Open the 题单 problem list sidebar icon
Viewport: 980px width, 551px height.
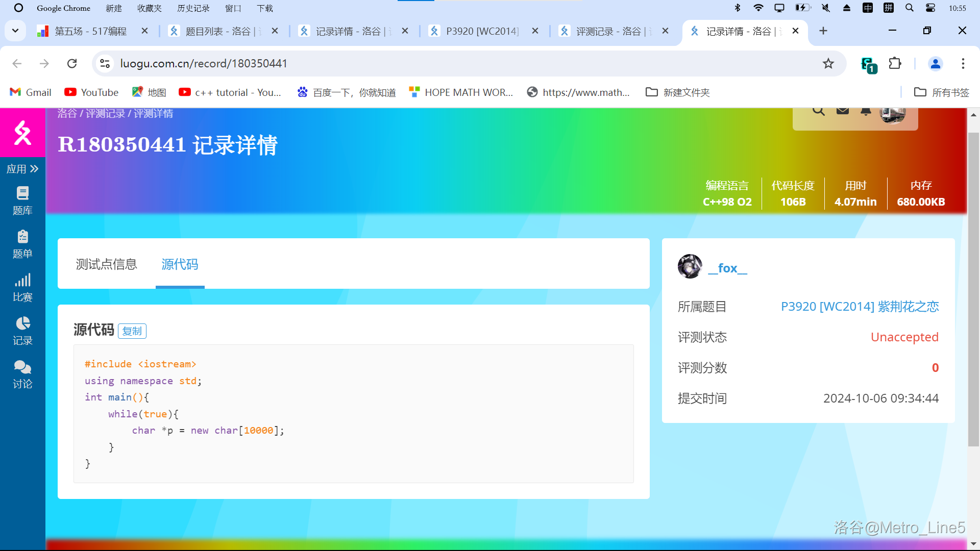click(22, 243)
